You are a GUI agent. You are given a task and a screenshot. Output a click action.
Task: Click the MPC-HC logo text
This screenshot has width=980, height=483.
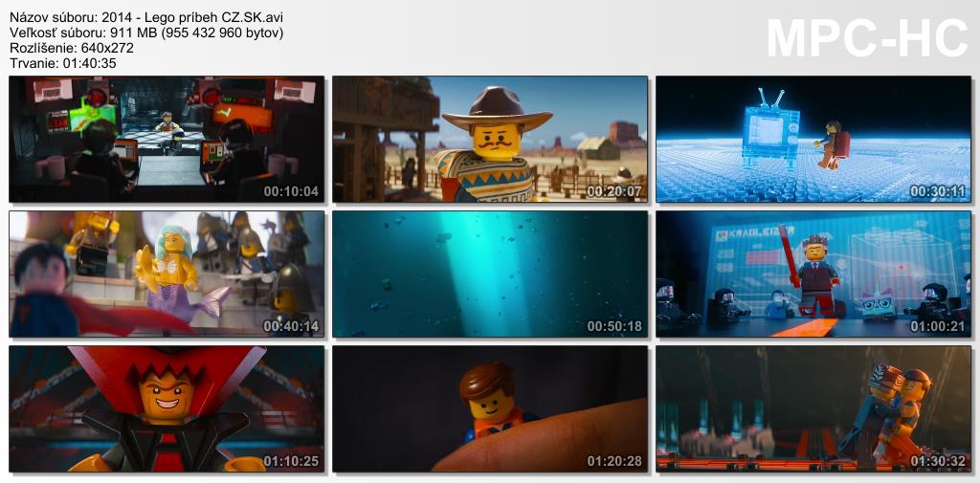(x=867, y=38)
